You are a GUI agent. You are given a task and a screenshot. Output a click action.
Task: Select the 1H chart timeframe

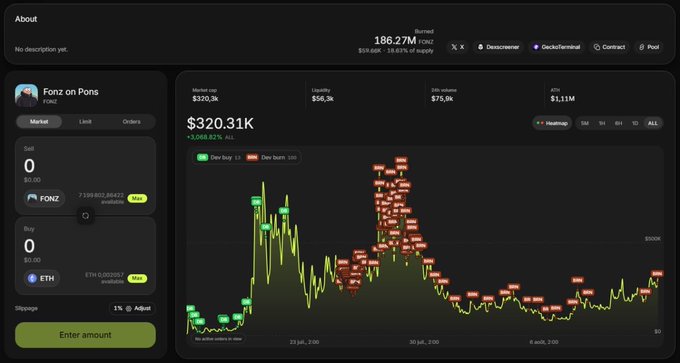(602, 123)
